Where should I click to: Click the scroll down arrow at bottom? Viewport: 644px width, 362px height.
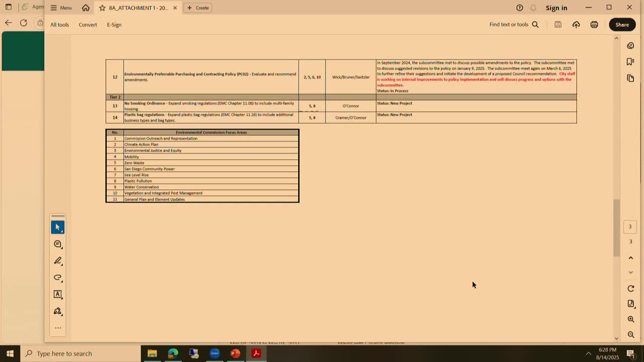(616, 338)
